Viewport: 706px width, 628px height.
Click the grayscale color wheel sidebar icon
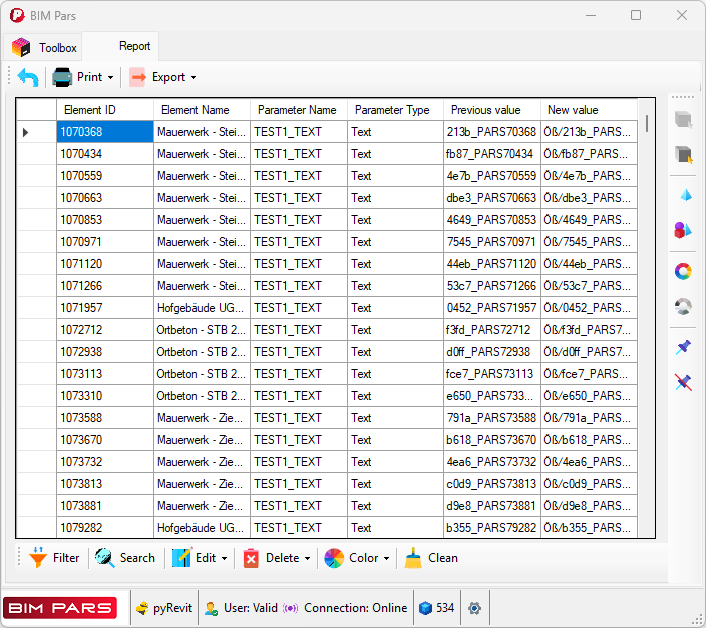click(x=684, y=307)
